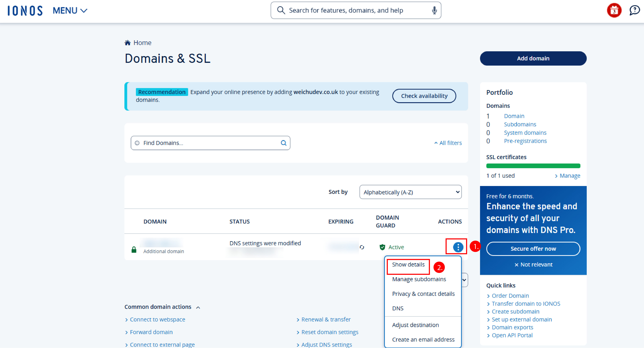Viewport: 644px width, 348px height.
Task: Open Pre-registrations link in Portfolio
Action: tap(525, 141)
